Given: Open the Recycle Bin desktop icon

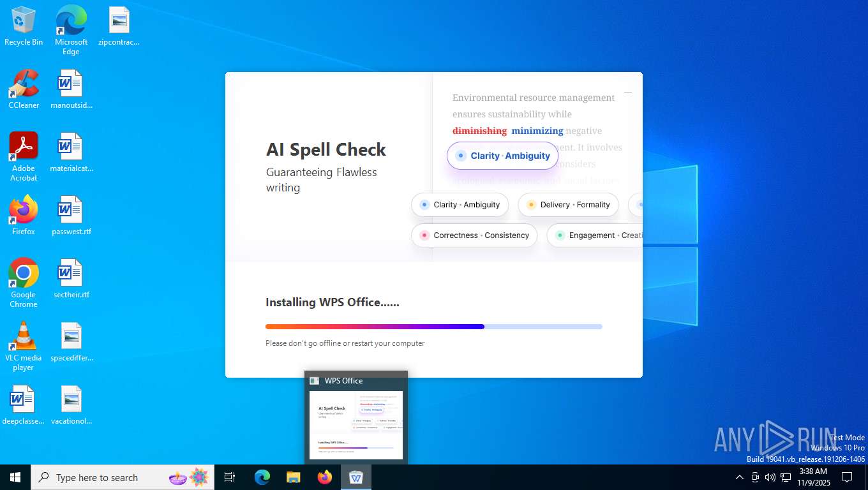Looking at the screenshot, I should pyautogui.click(x=24, y=27).
